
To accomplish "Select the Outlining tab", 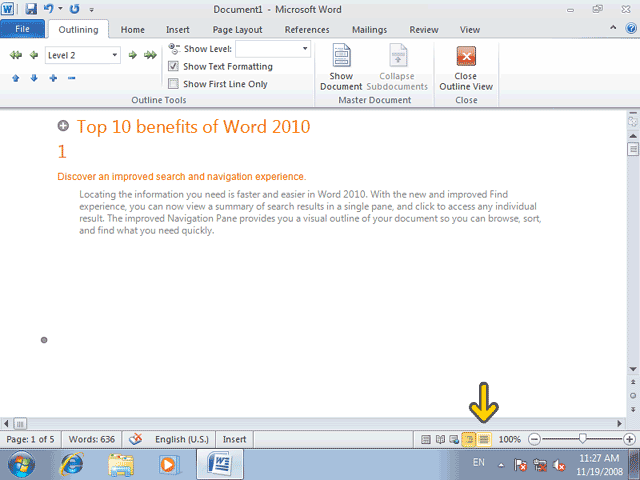I will tap(78, 29).
